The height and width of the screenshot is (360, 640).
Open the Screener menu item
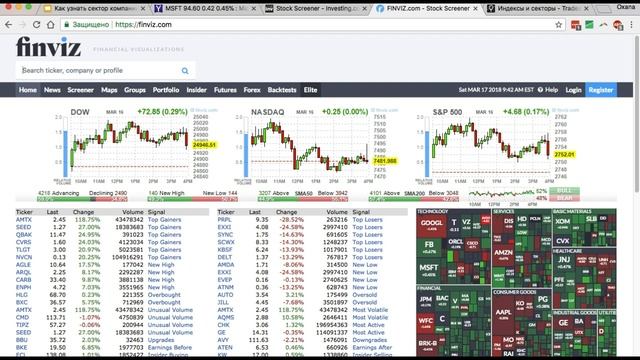[80, 90]
